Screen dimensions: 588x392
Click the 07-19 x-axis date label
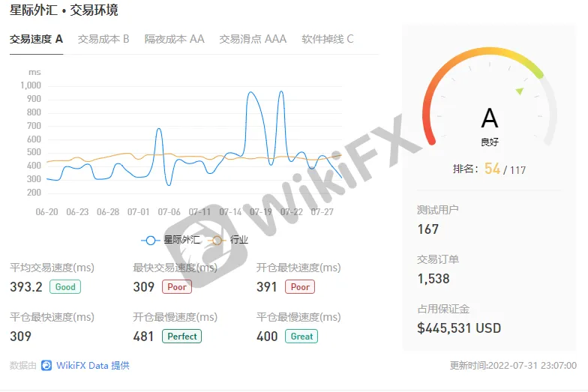click(x=261, y=212)
